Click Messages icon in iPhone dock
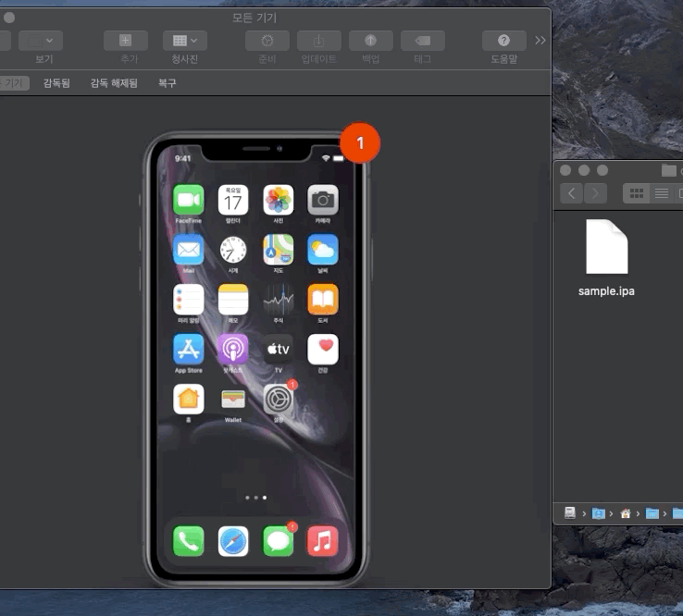 point(279,542)
